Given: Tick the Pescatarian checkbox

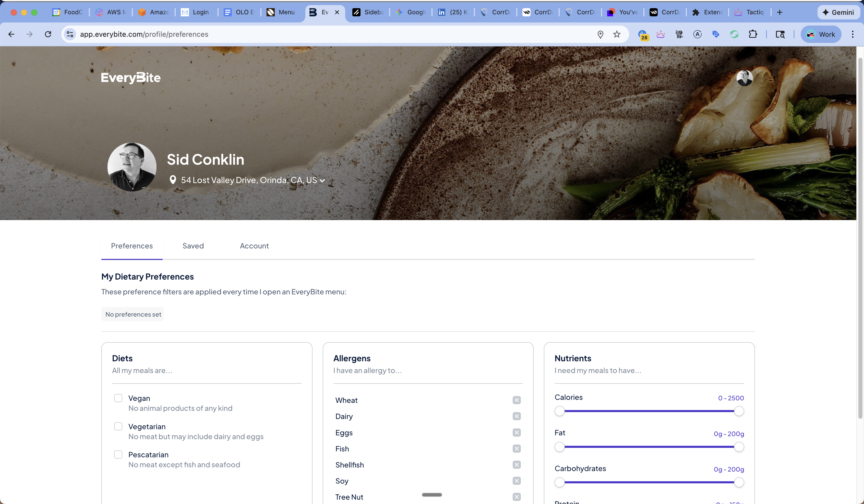Looking at the screenshot, I should pos(118,455).
